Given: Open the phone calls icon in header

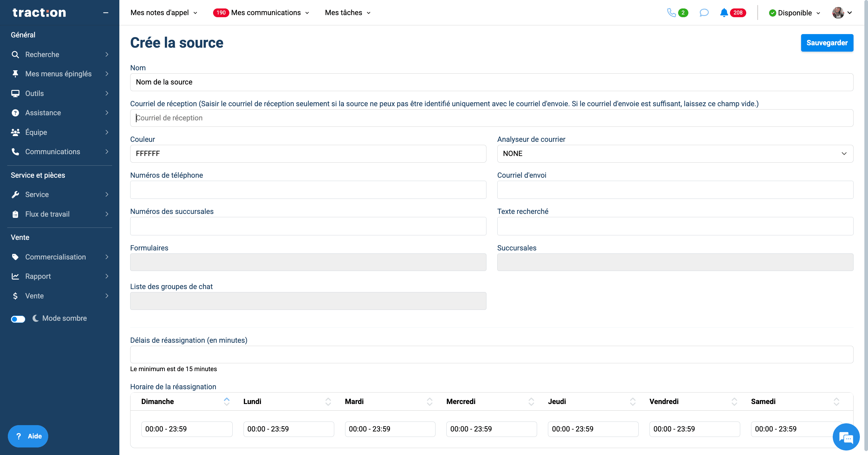Looking at the screenshot, I should [671, 13].
